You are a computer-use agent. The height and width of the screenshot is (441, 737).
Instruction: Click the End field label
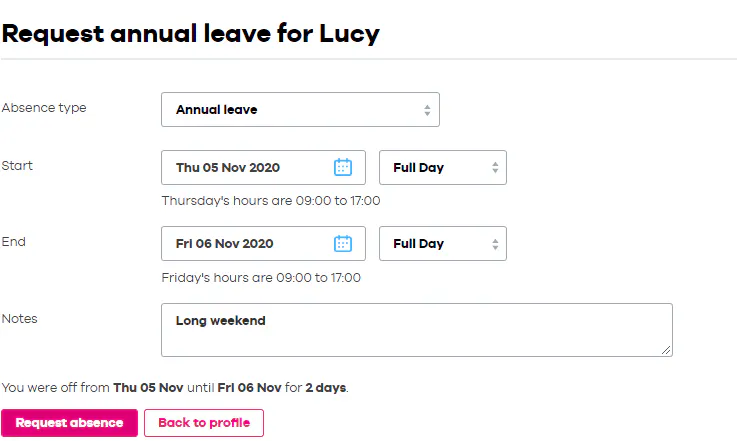(x=14, y=241)
